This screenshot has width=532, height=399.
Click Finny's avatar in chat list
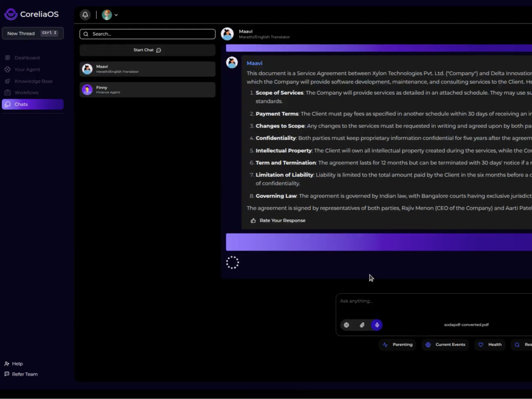(87, 89)
